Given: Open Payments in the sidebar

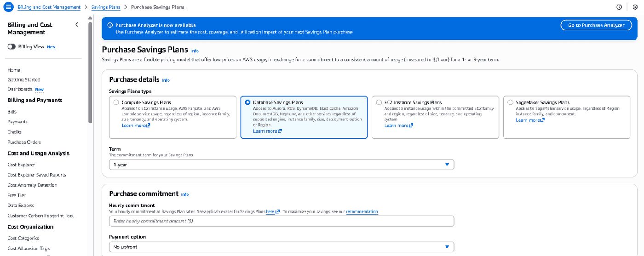Looking at the screenshot, I should click(x=17, y=122).
